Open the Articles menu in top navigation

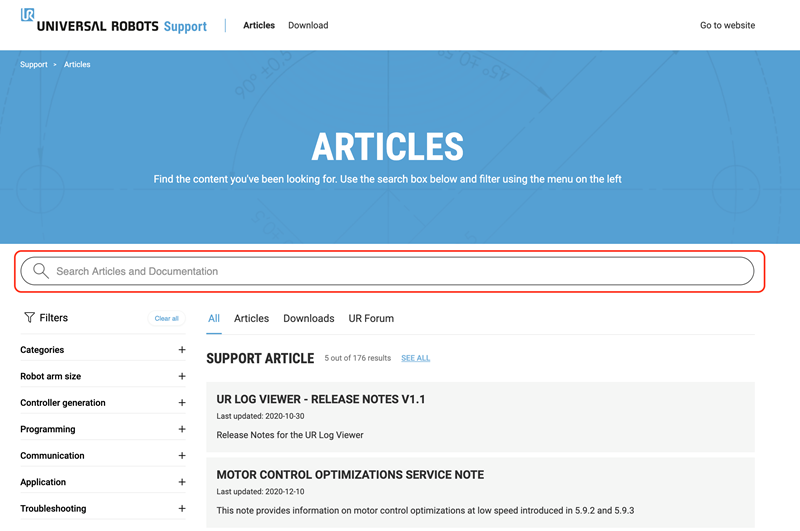coord(259,25)
